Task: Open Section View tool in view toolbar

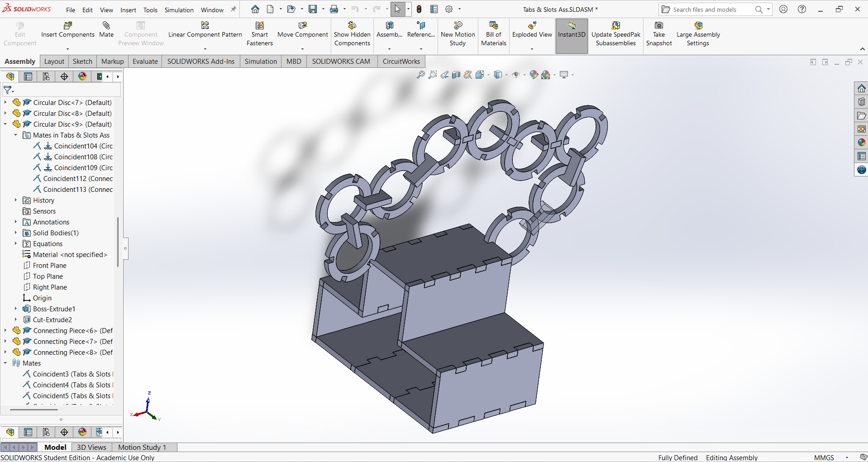Action: coord(456,75)
